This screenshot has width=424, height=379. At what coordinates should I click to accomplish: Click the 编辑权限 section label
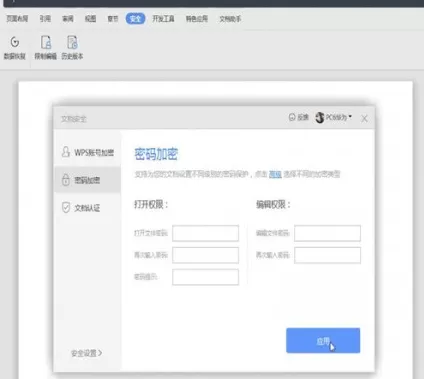point(273,204)
